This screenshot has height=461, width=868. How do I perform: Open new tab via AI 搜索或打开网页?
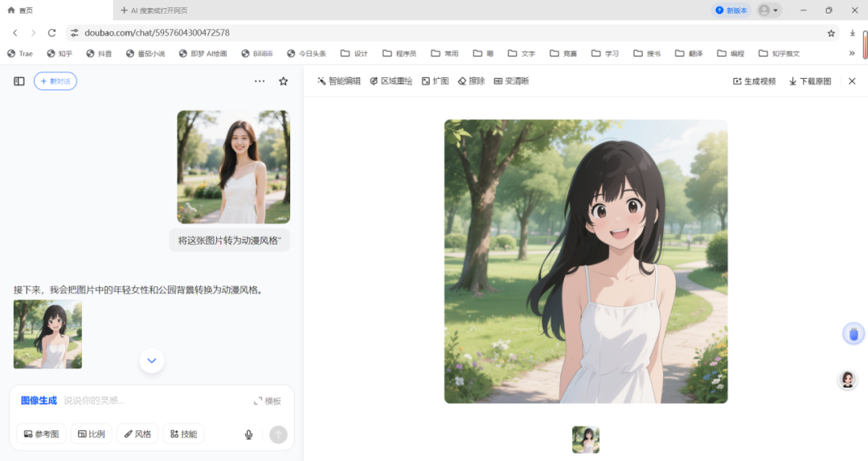coord(154,10)
